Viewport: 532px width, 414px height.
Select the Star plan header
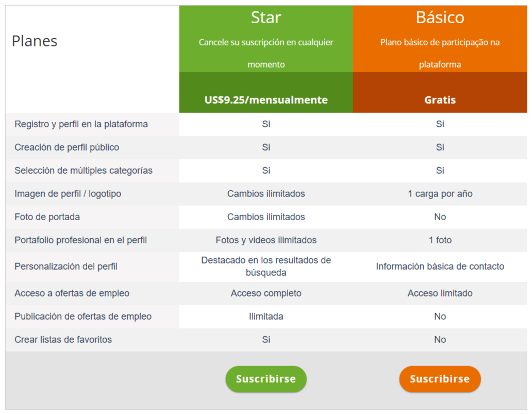point(266,18)
